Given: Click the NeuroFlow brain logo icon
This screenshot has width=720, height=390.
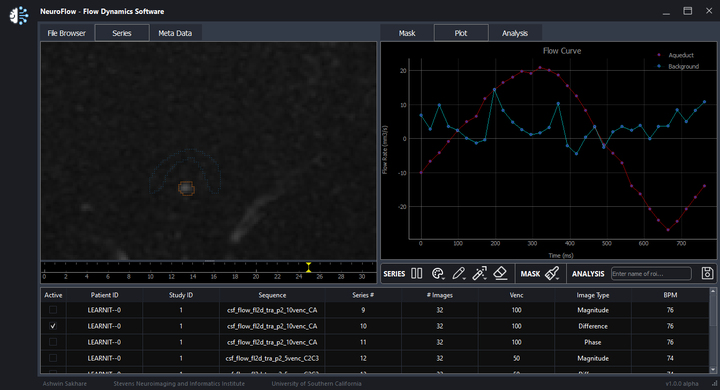Looking at the screenshot, I should pos(19,16).
